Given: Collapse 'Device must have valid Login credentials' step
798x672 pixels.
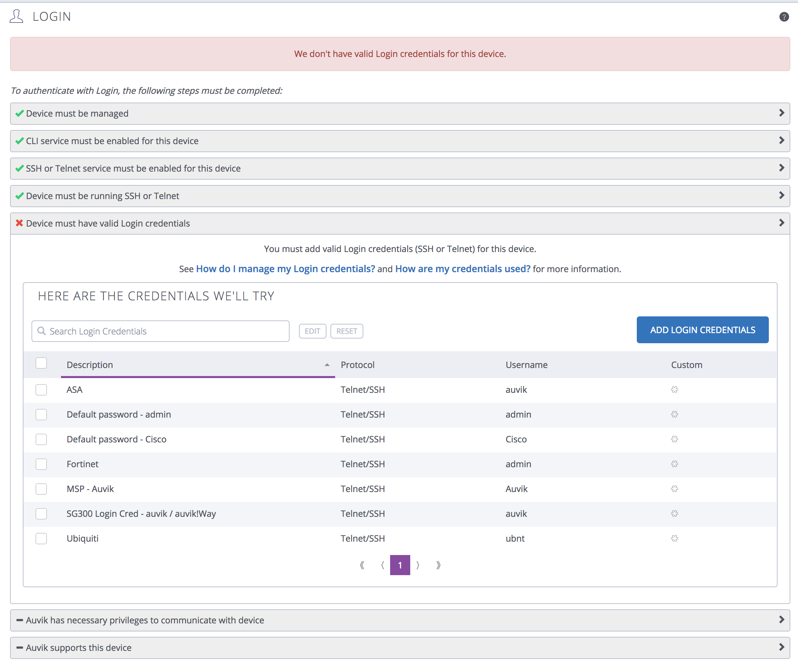Looking at the screenshot, I should tap(400, 223).
